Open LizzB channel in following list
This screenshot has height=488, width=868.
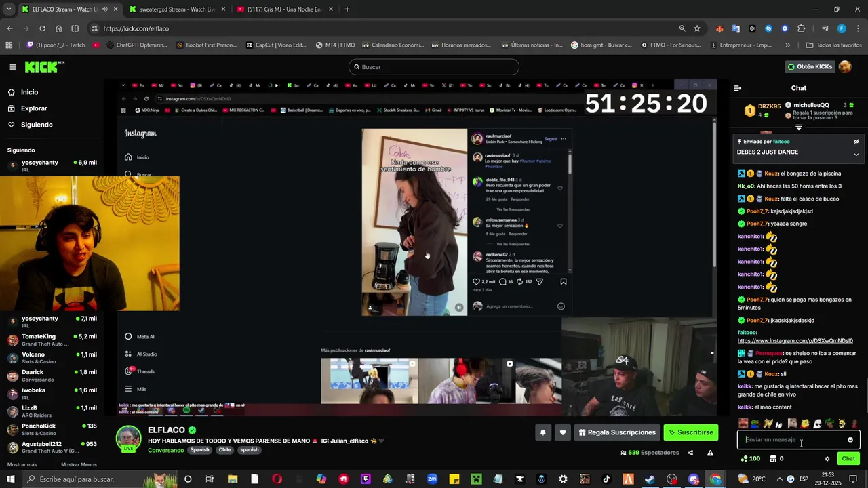[x=52, y=411]
